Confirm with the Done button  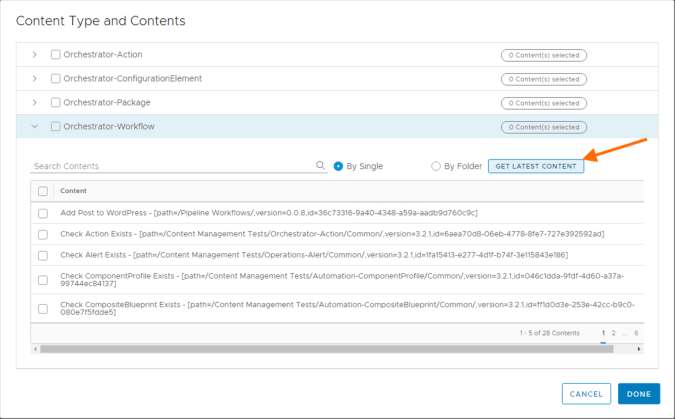coord(638,394)
